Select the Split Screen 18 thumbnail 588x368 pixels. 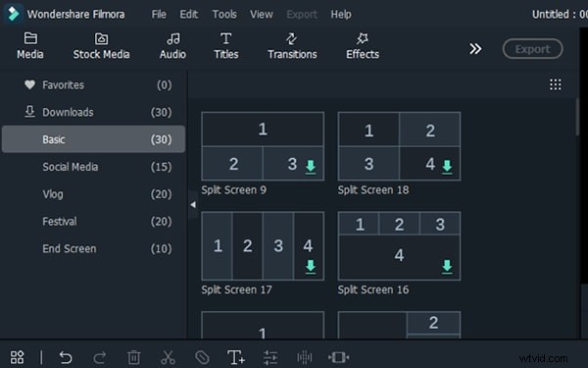(399, 146)
